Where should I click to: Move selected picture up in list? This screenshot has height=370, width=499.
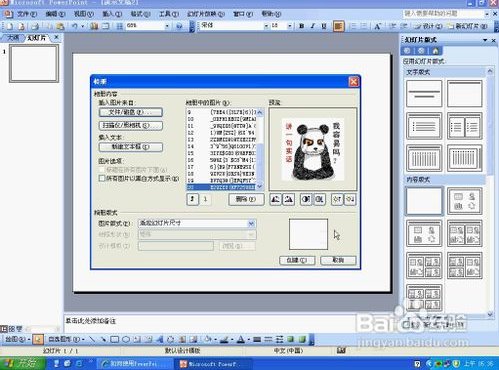click(192, 199)
